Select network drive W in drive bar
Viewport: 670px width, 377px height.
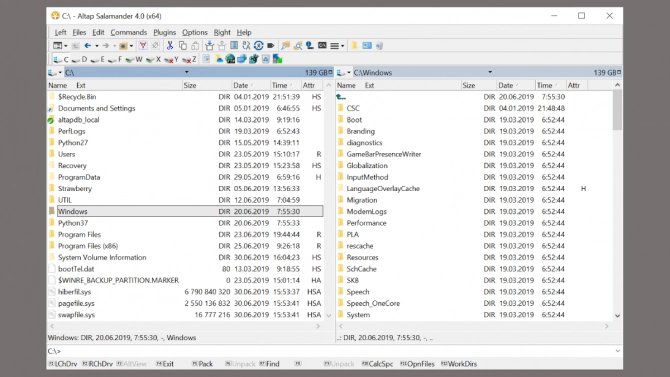click(134, 59)
